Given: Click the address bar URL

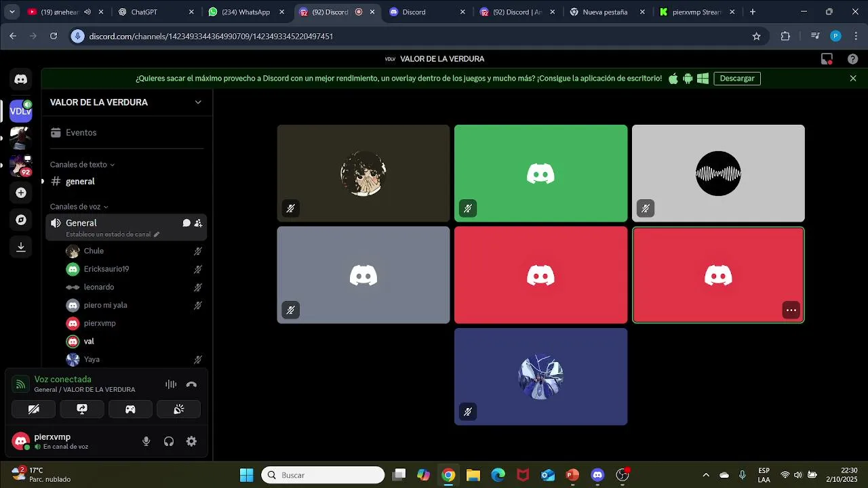Looking at the screenshot, I should tap(211, 37).
